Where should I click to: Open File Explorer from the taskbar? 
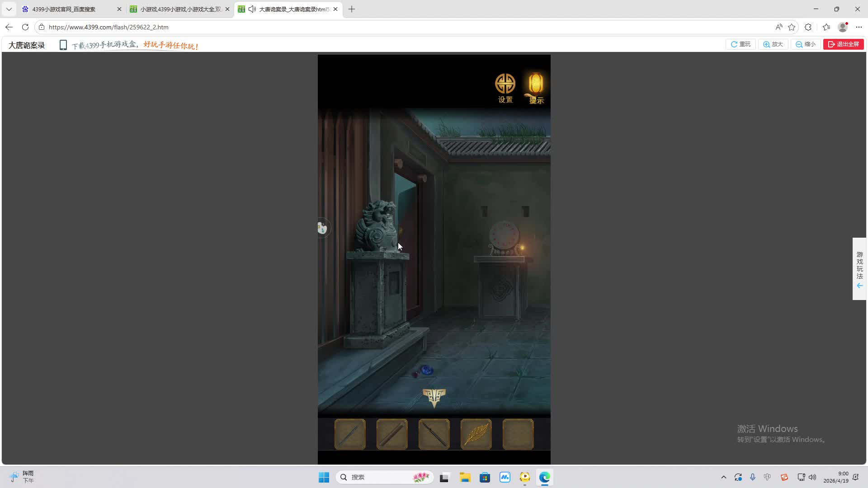[465, 477]
